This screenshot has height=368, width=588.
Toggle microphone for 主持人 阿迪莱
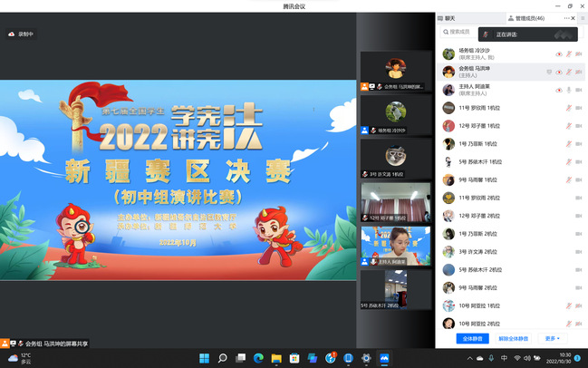(569, 90)
